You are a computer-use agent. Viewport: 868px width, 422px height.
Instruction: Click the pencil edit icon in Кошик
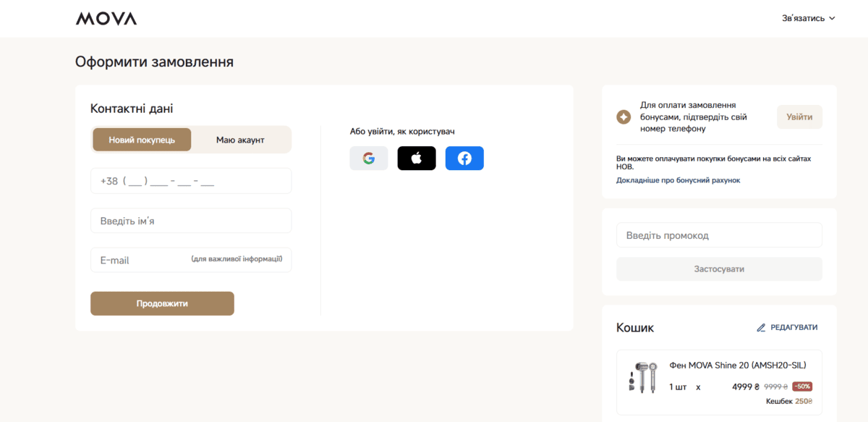tap(761, 328)
